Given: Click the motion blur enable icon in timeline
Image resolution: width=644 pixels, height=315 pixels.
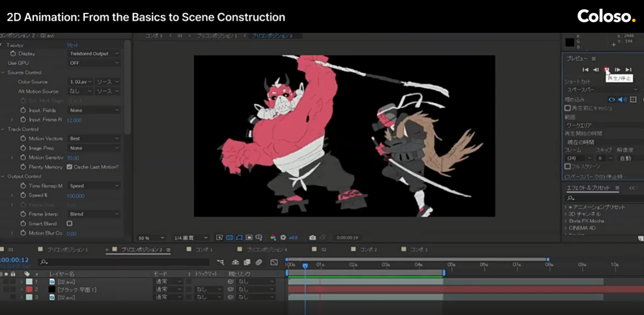Looking at the screenshot, I should pyautogui.click(x=259, y=262).
